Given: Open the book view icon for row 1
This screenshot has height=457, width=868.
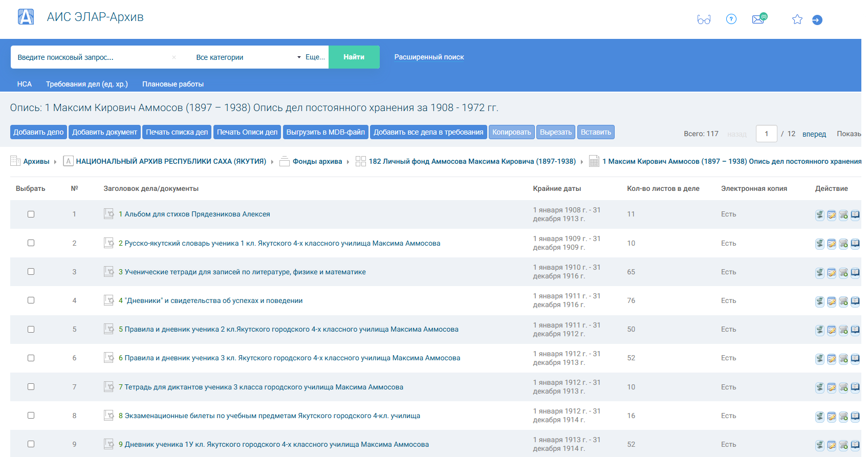Looking at the screenshot, I should click(x=855, y=215).
